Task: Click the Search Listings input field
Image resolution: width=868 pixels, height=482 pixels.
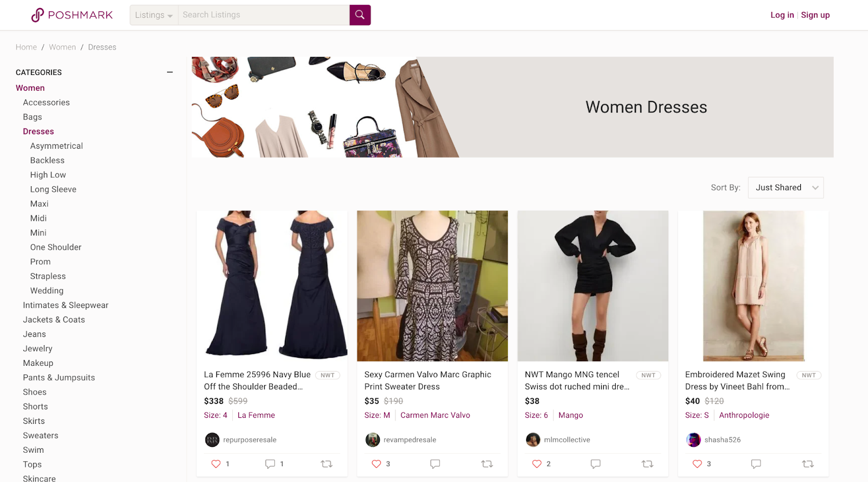Action: (264, 15)
